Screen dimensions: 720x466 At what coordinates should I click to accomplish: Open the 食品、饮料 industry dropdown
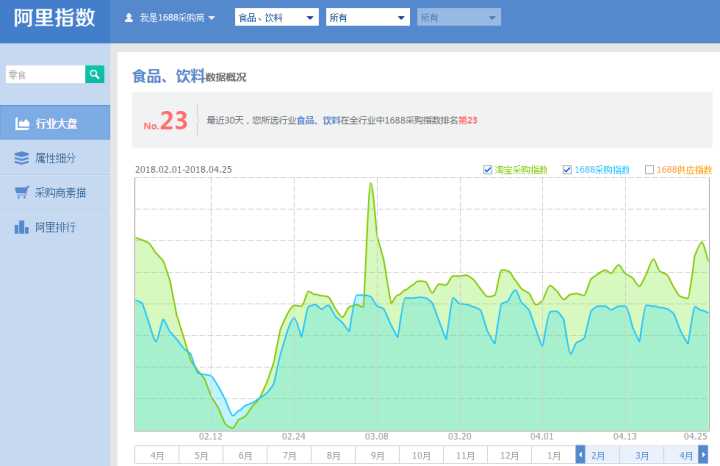277,18
